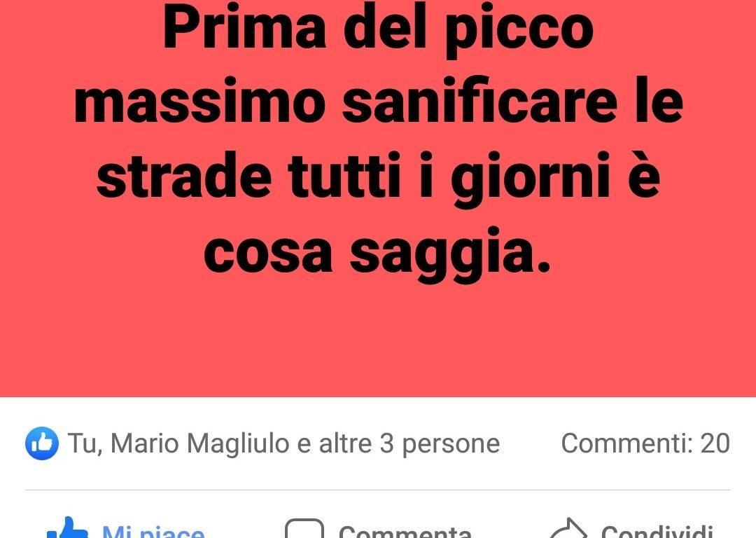
Task: Click the Commenta speech bubble icon
Action: [x=304, y=528]
